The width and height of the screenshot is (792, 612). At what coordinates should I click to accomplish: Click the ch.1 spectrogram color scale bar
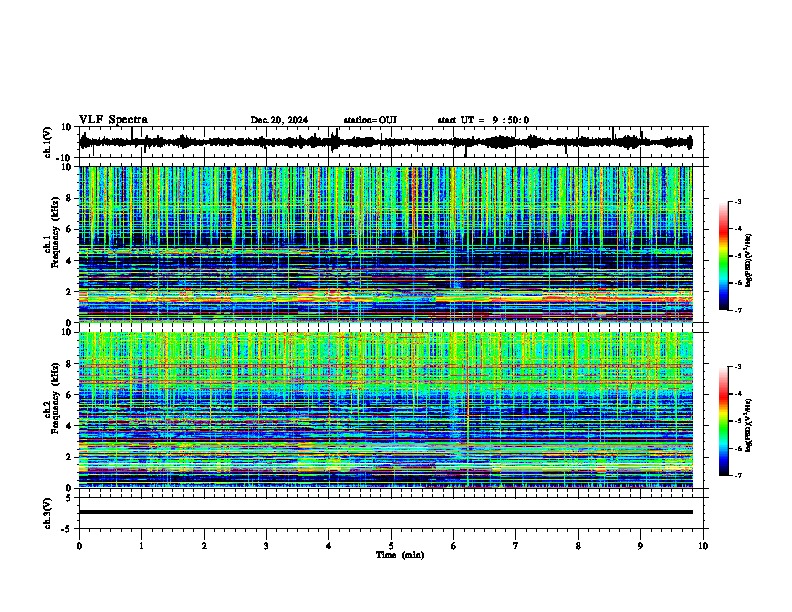723,256
